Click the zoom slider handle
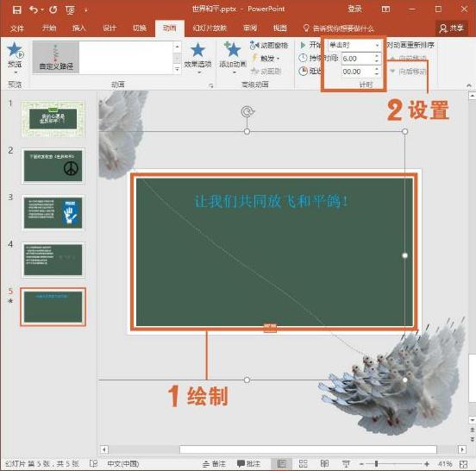This screenshot has width=476, height=471. (377, 464)
